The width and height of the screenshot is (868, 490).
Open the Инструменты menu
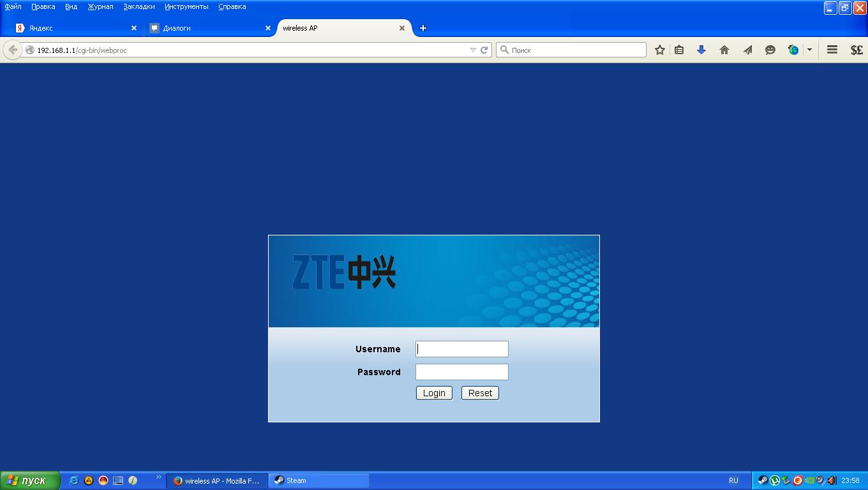pyautogui.click(x=186, y=6)
